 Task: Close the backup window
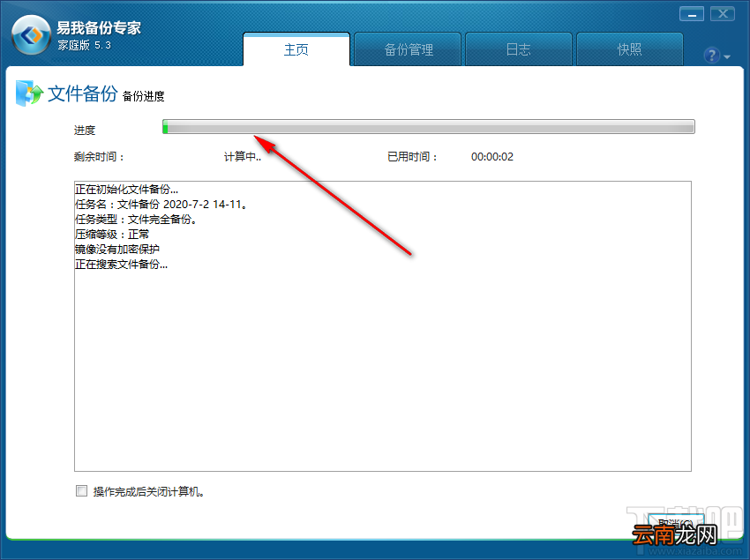(723, 14)
